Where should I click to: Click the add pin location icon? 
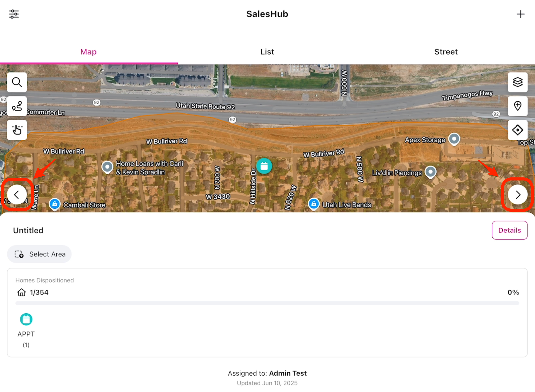518,106
